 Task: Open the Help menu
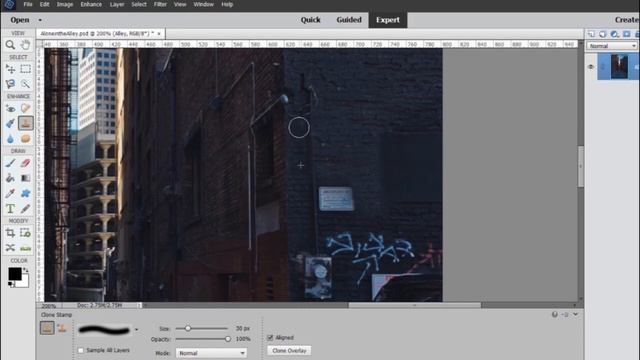pos(227,4)
